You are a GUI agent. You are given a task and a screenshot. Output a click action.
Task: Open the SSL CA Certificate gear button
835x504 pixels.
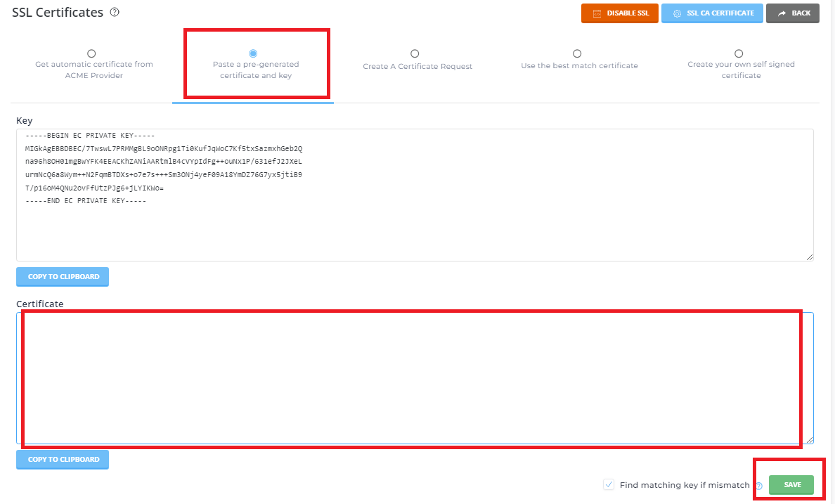[712, 13]
